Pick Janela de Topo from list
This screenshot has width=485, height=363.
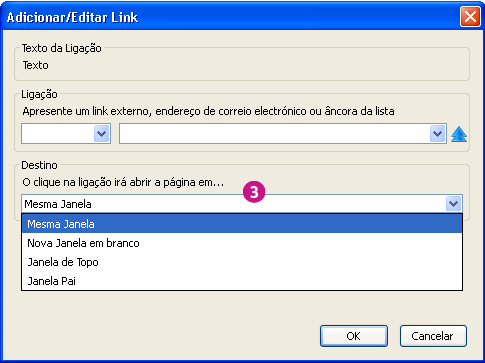242,262
